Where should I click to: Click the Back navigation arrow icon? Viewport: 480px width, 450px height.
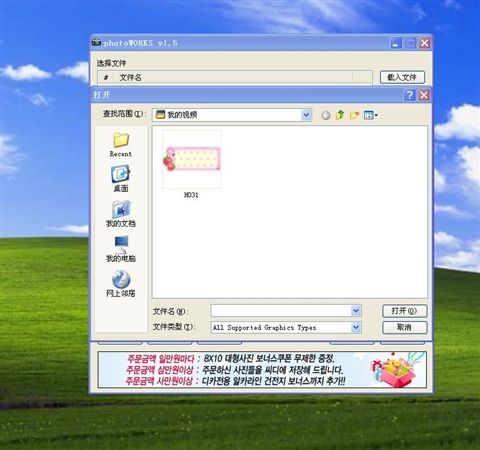pos(326,115)
